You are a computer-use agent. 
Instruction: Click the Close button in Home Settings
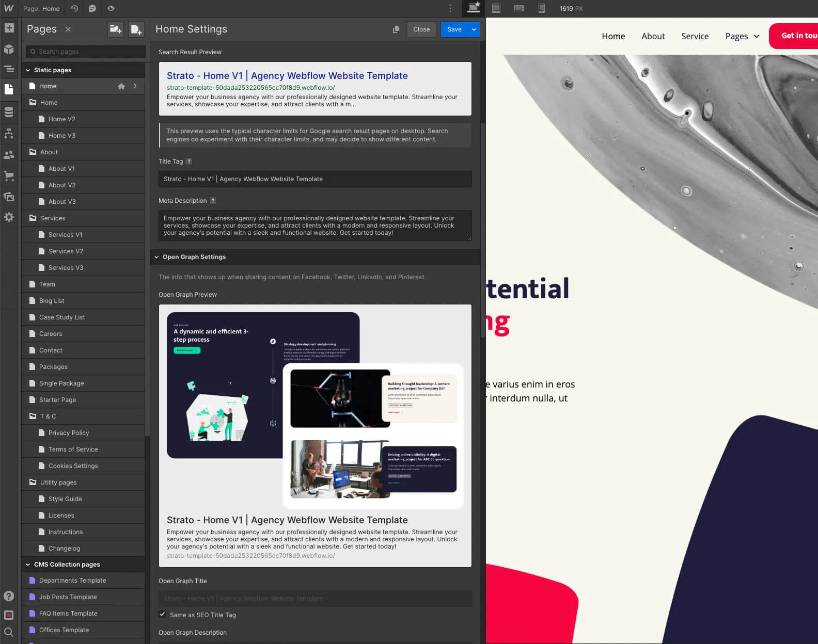(x=421, y=29)
